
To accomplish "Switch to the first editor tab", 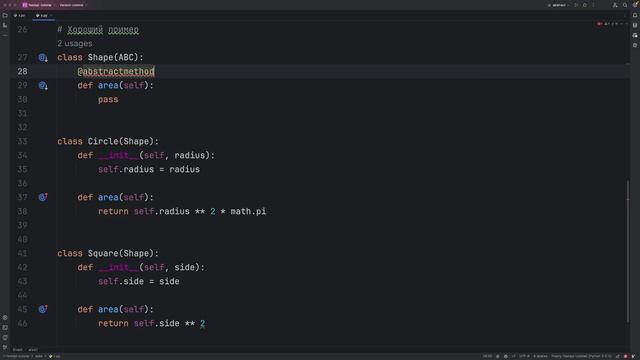I will tap(20, 16).
